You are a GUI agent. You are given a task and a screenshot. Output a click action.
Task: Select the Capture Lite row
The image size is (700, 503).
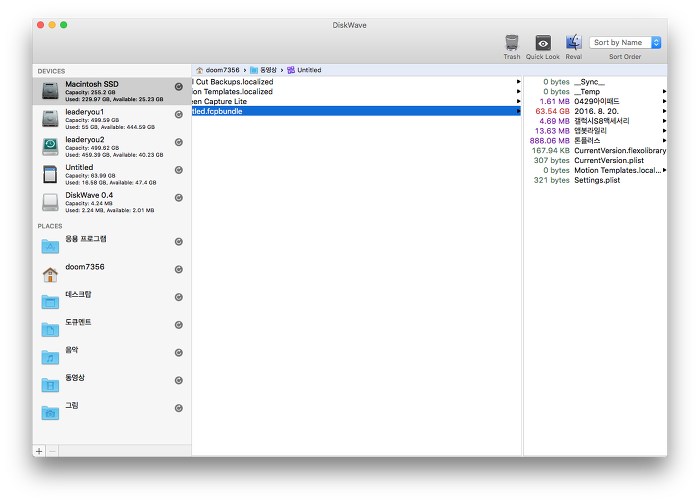tap(356, 101)
